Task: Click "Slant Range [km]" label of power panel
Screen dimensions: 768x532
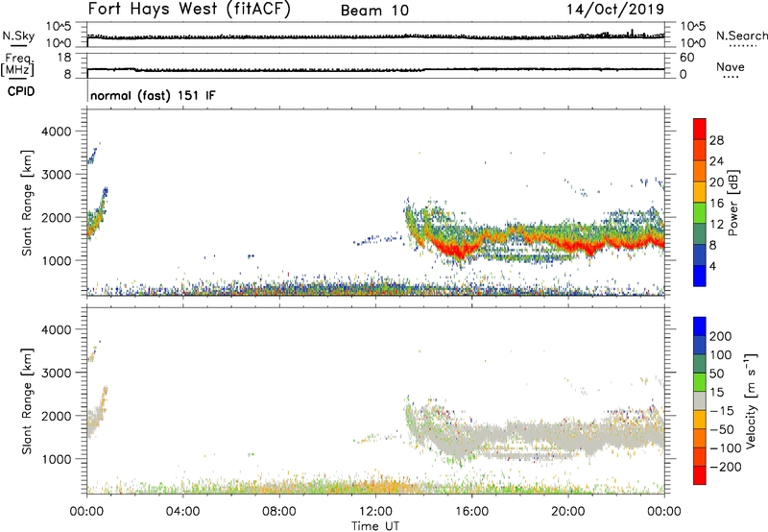Action: (27, 203)
